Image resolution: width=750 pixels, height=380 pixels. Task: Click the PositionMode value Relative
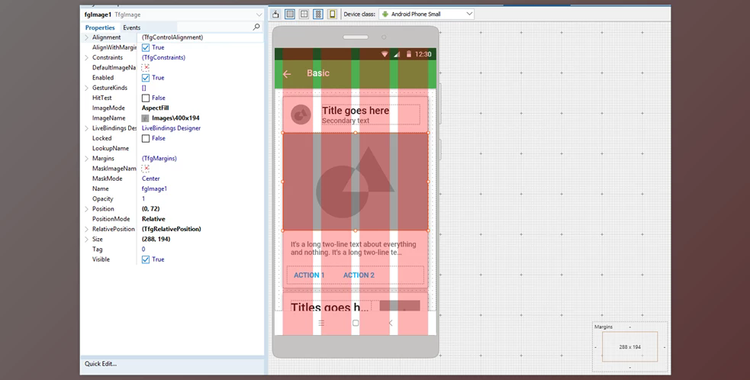(x=154, y=219)
